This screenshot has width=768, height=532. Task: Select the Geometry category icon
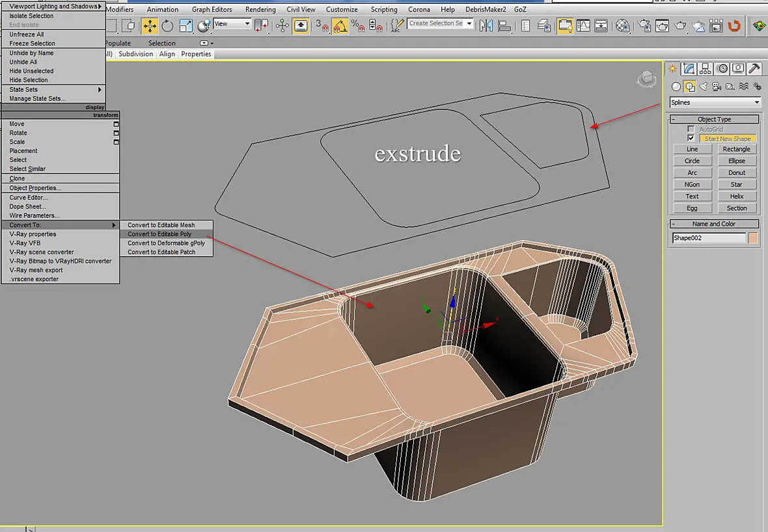coord(676,86)
